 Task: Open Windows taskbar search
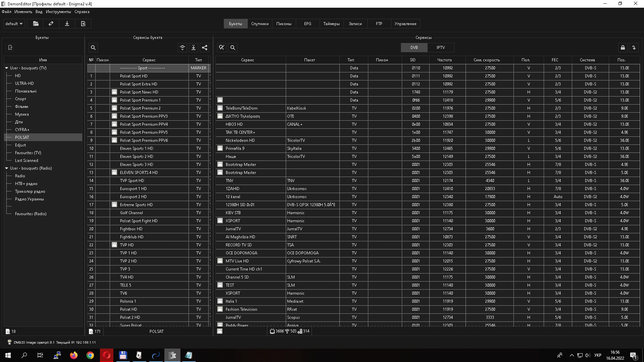coord(24,355)
